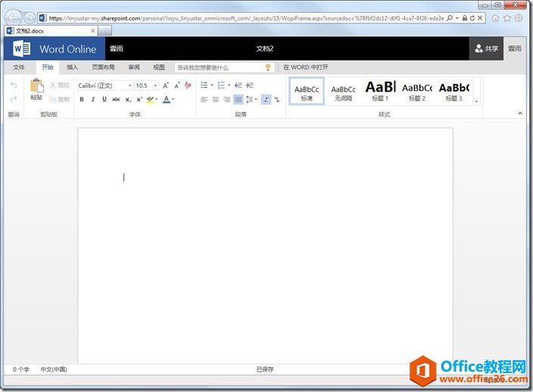Apply the font color (A) swatch
Image resolution: width=533 pixels, height=392 pixels.
pyautogui.click(x=167, y=99)
